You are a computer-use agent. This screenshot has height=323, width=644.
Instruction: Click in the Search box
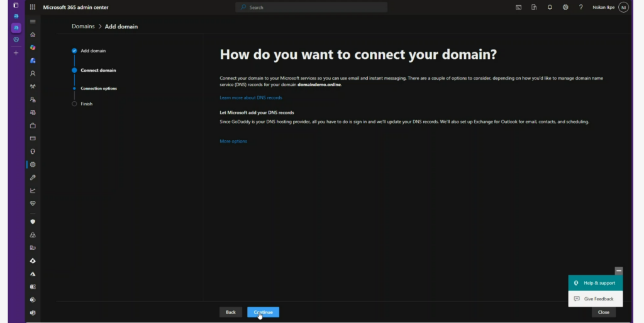(311, 8)
